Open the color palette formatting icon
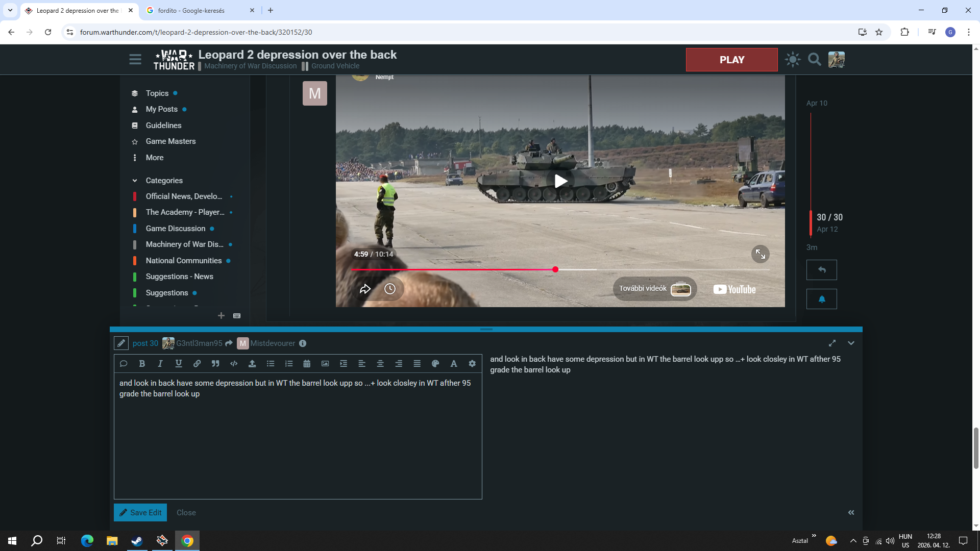 coord(435,364)
